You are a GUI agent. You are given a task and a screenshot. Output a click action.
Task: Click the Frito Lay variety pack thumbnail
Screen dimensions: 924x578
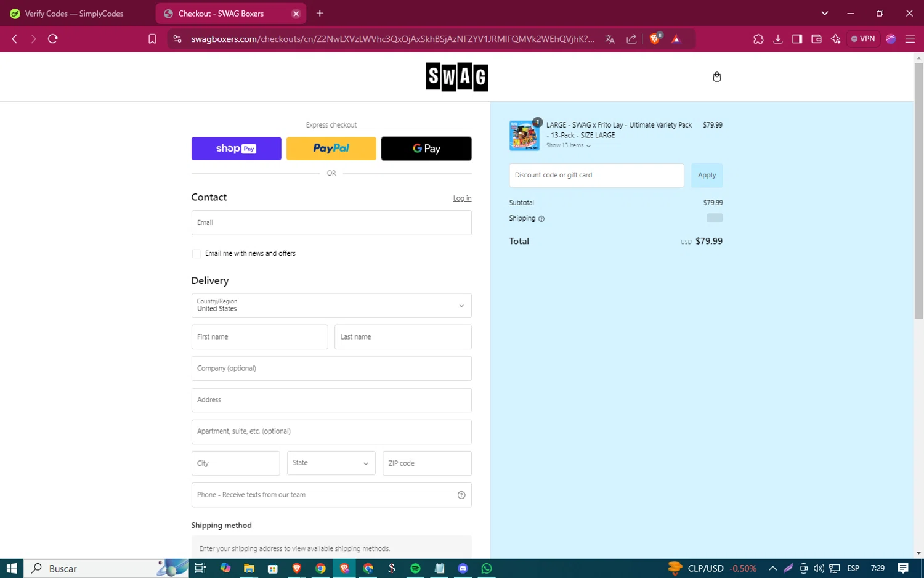pyautogui.click(x=524, y=136)
